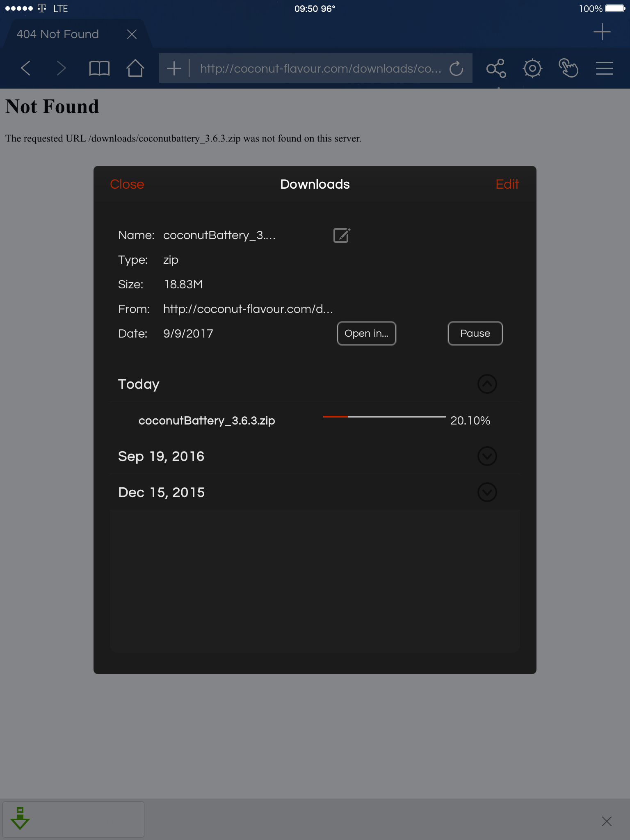Click the Dec 15, 2015 date label

[161, 492]
